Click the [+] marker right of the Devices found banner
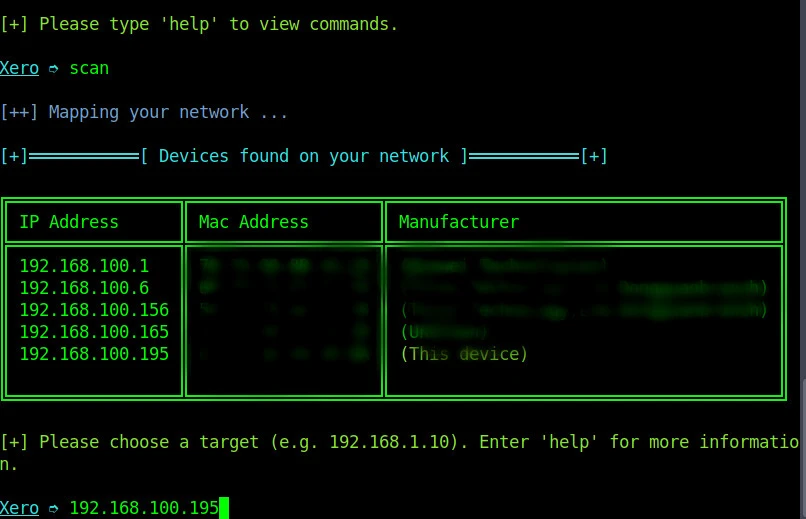Image resolution: width=806 pixels, height=519 pixels. [x=594, y=156]
